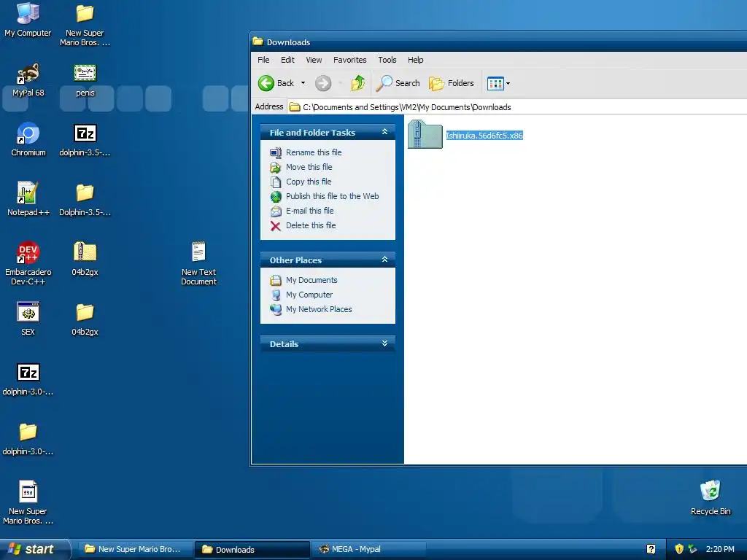The image size is (747, 560).
Task: Click the help question mark tray icon
Action: tap(651, 549)
